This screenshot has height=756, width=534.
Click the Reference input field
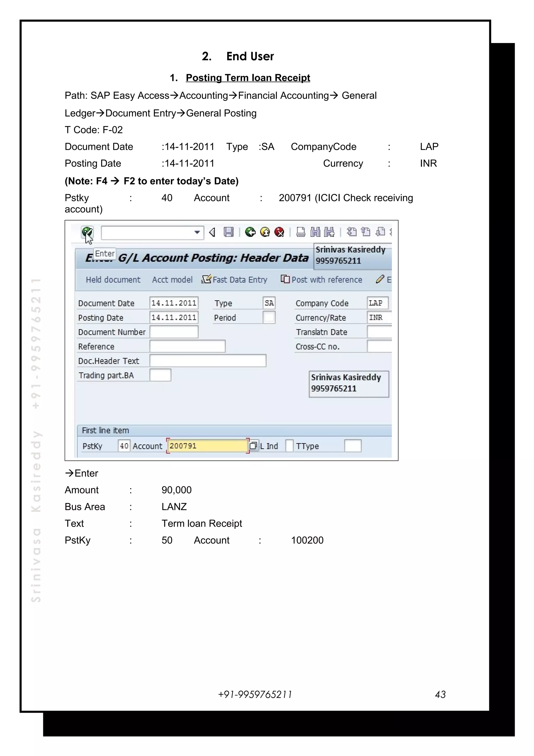187,346
